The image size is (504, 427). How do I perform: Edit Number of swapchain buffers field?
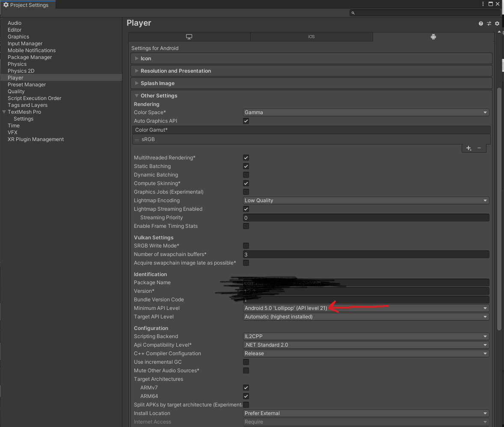tap(366, 255)
